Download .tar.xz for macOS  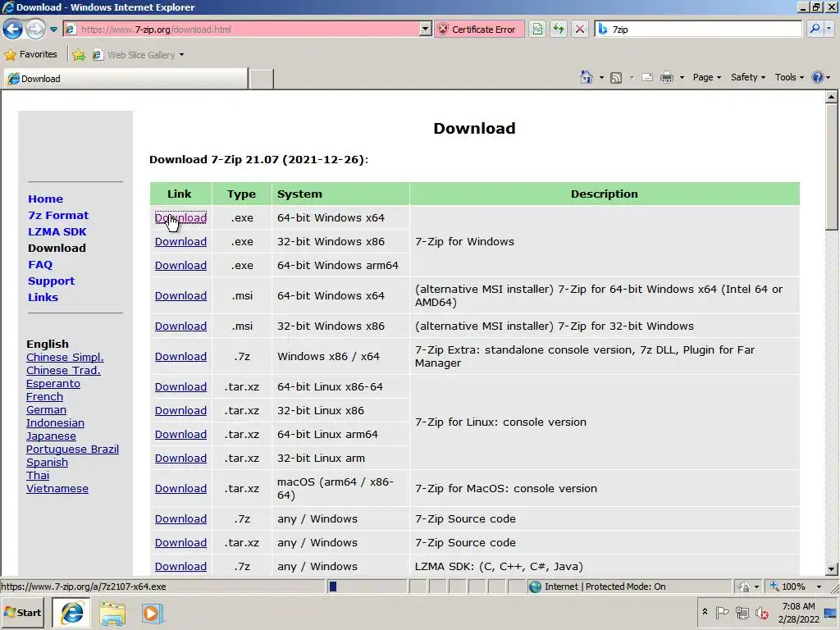click(x=180, y=489)
